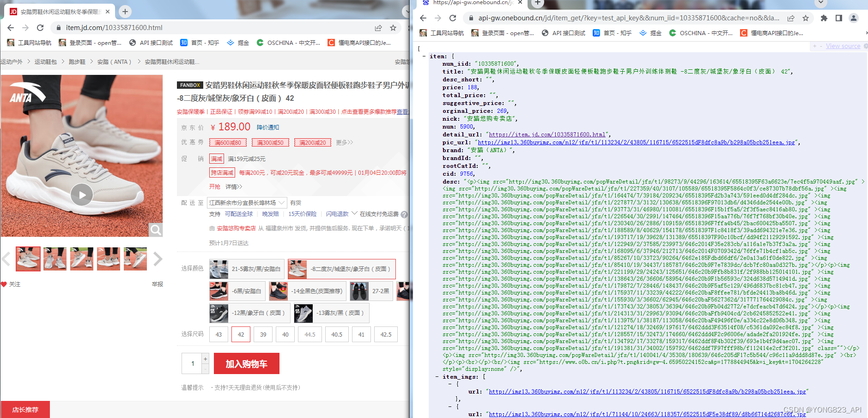Expand 更多 coupons list
The height and width of the screenshot is (418, 868).
pos(344,142)
